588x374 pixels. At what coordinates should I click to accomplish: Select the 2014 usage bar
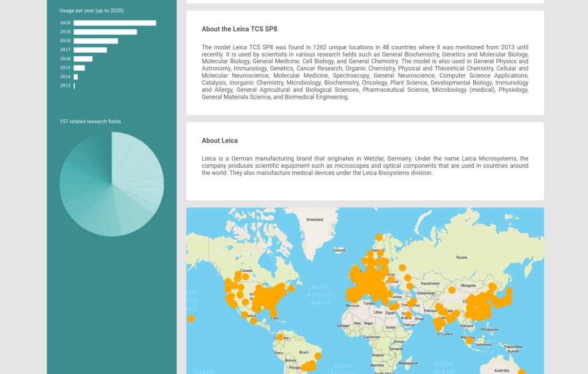[76, 77]
